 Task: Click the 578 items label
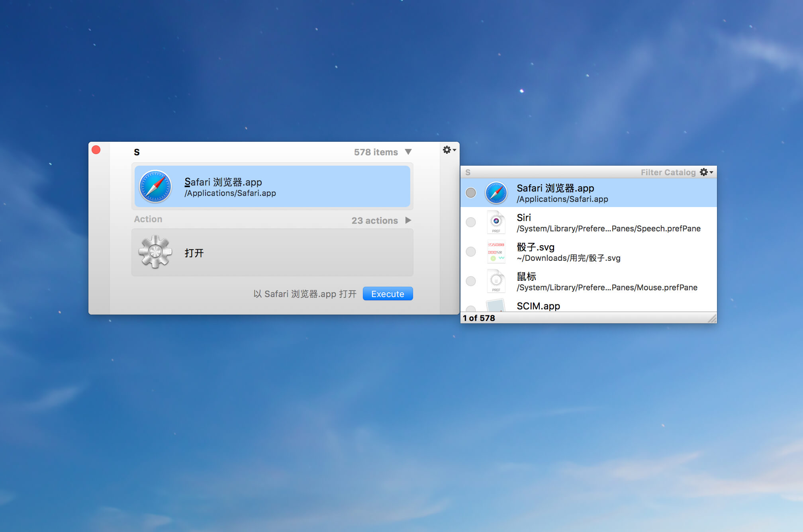(376, 152)
